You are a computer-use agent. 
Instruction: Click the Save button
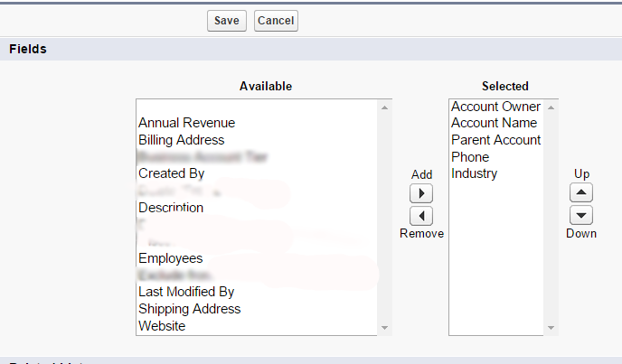coord(227,21)
